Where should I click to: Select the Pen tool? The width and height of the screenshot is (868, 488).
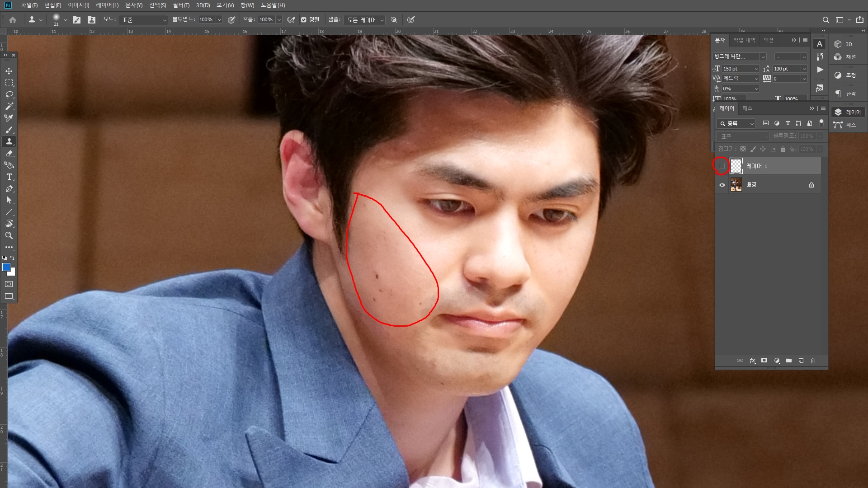click(9, 189)
